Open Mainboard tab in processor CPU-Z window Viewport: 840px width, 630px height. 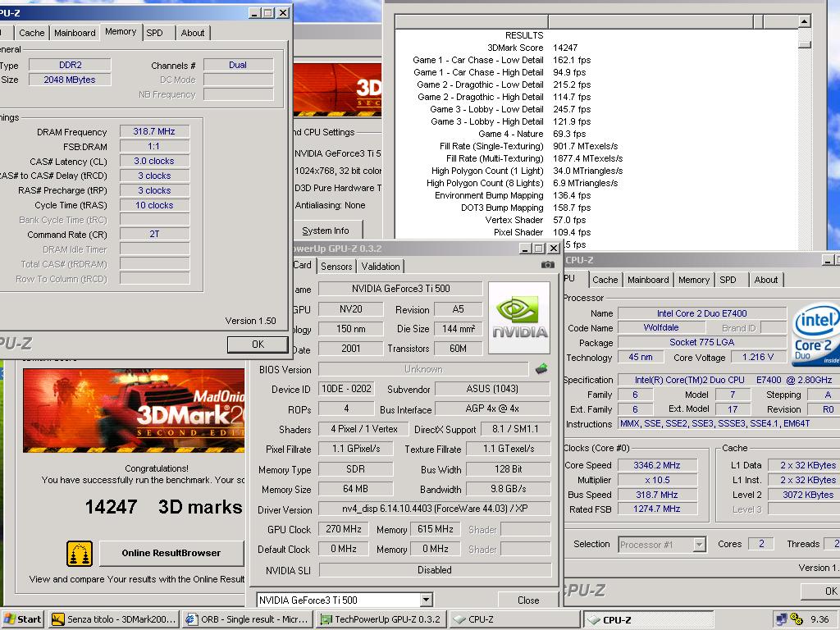click(x=648, y=280)
